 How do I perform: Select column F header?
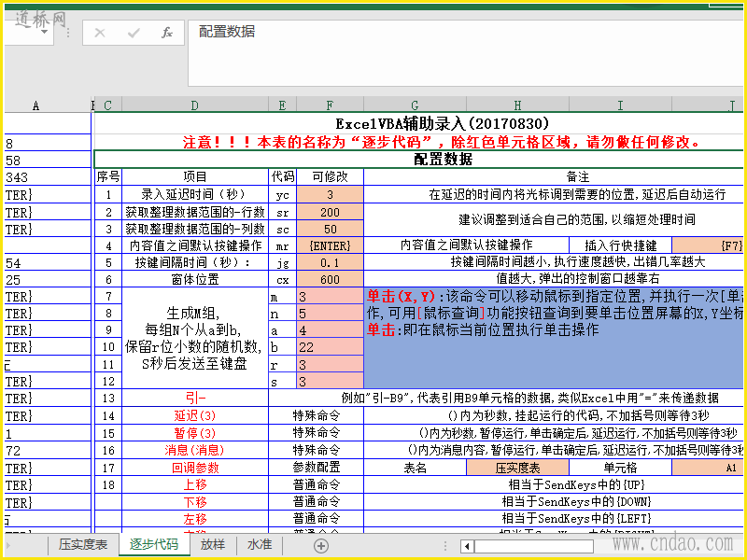(330, 105)
